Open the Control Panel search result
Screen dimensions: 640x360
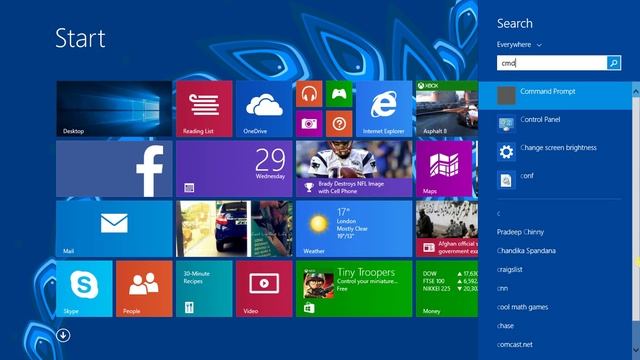click(555, 124)
